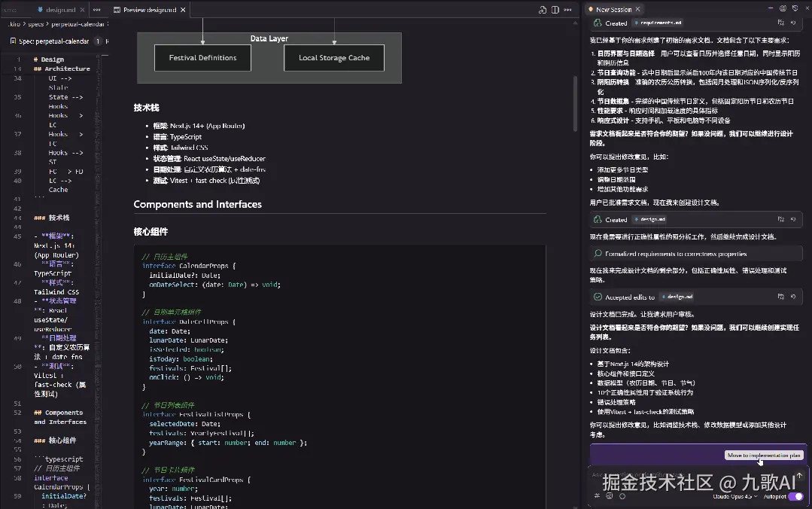This screenshot has width=812, height=509.
Task: Open the Claude Opus 4.5 model dropdown
Action: click(734, 496)
